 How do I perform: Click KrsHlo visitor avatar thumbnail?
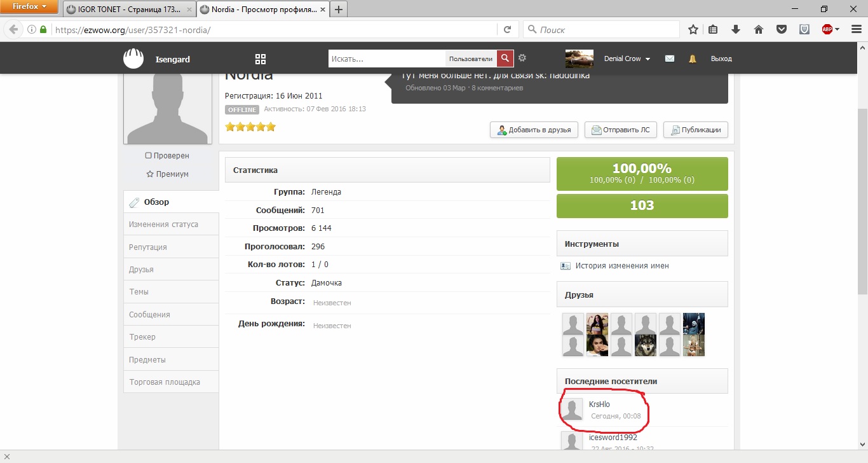pos(572,409)
